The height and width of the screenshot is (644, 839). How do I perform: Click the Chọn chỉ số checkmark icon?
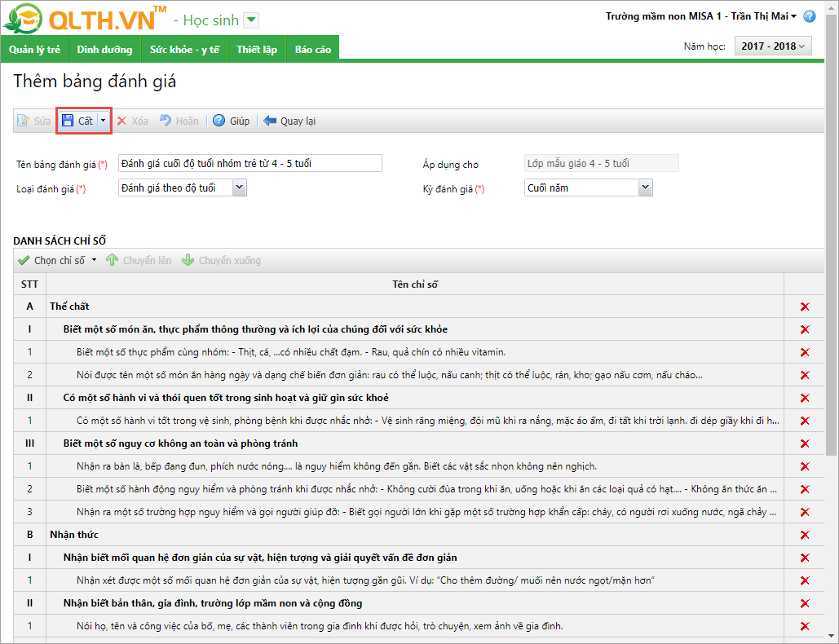click(x=24, y=261)
